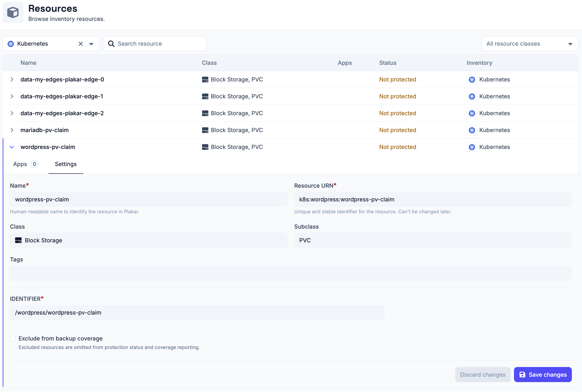Click the Class column header
582x392 pixels.
tap(209, 63)
